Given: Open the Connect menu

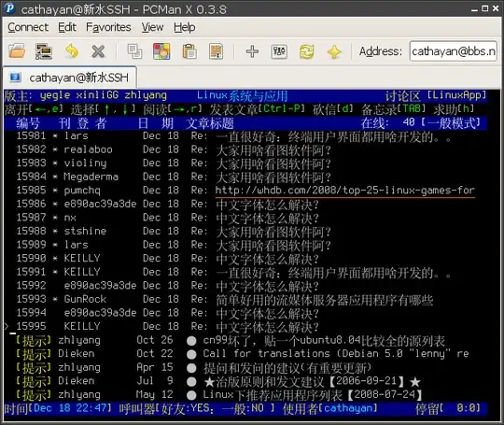Looking at the screenshot, I should click(x=28, y=27).
